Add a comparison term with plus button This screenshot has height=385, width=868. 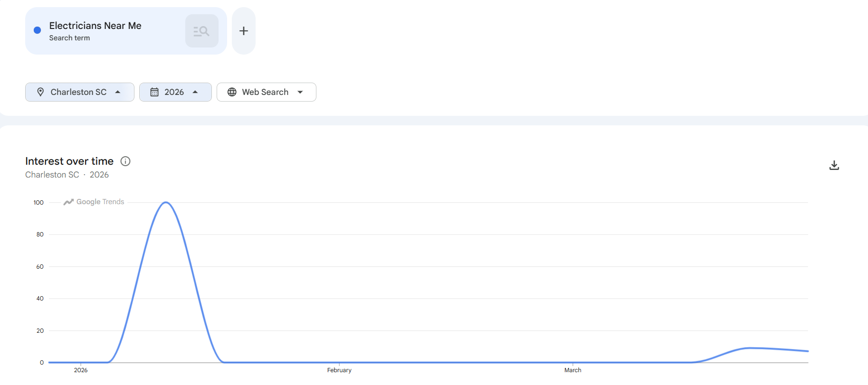243,31
